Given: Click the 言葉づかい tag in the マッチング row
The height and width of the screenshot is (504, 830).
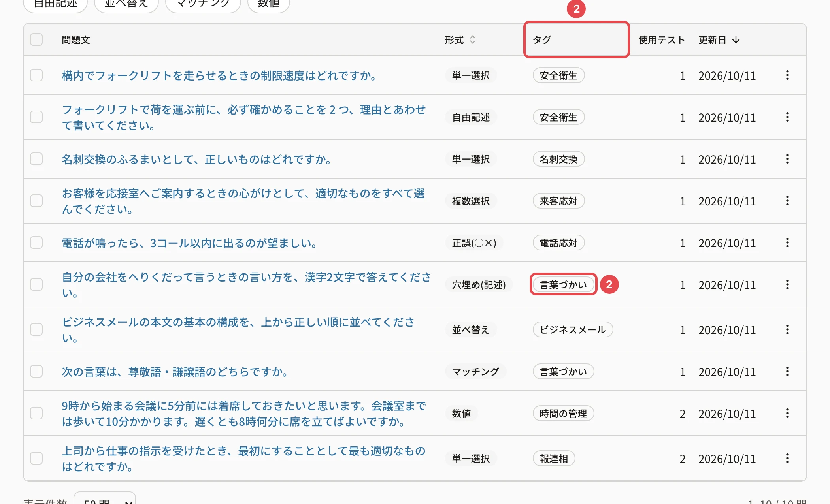Looking at the screenshot, I should (563, 371).
